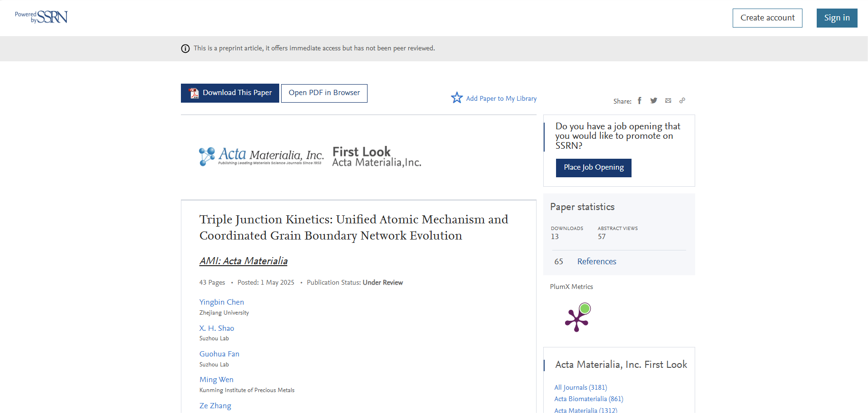
Task: Share paper via email icon
Action: 668,101
